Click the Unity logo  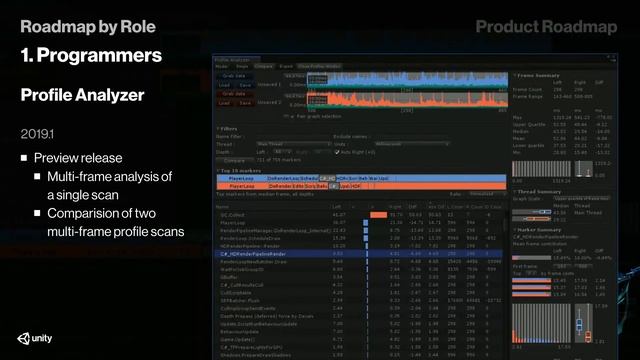click(x=35, y=338)
